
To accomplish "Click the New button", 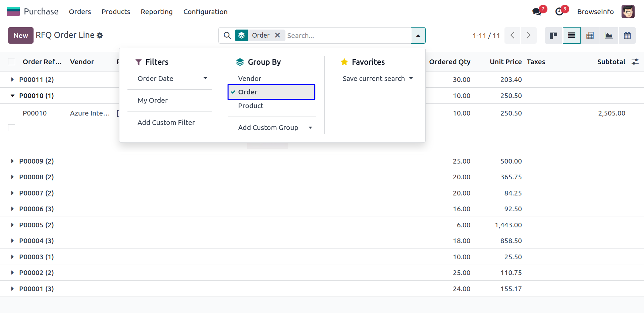I will pos(21,35).
